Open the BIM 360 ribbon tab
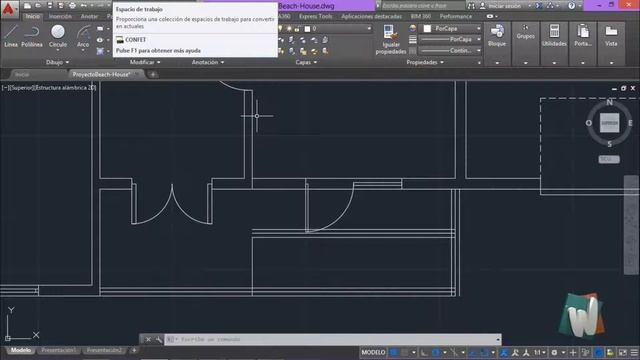Image resolution: width=640 pixels, height=360 pixels. click(x=421, y=16)
